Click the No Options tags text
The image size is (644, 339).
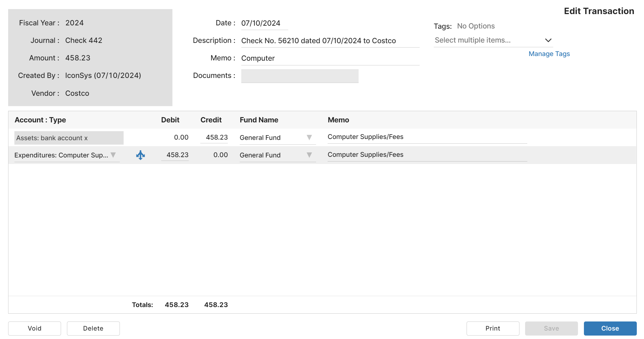[x=476, y=26]
